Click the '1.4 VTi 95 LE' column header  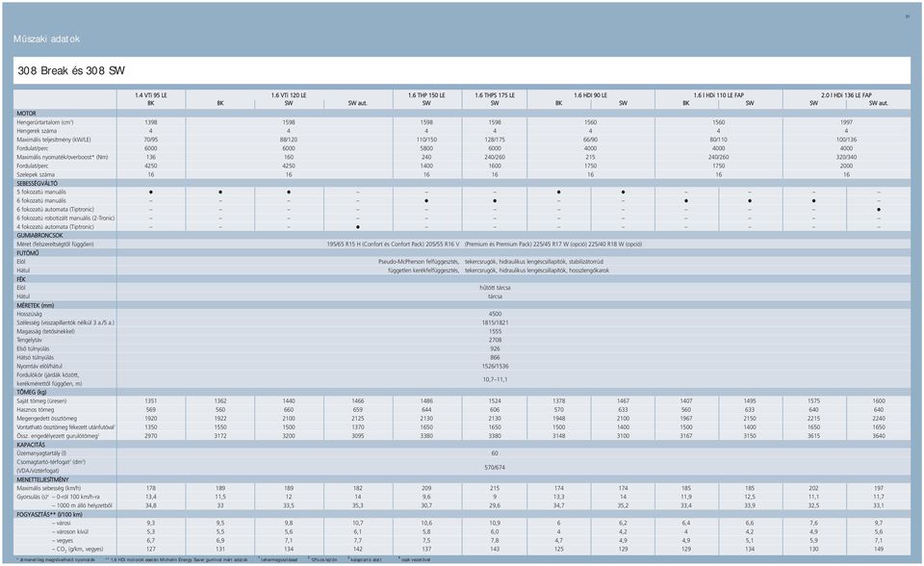tap(151, 95)
